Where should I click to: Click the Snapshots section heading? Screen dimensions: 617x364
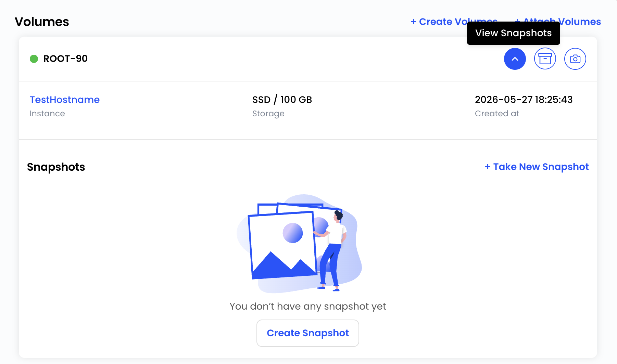point(56,167)
